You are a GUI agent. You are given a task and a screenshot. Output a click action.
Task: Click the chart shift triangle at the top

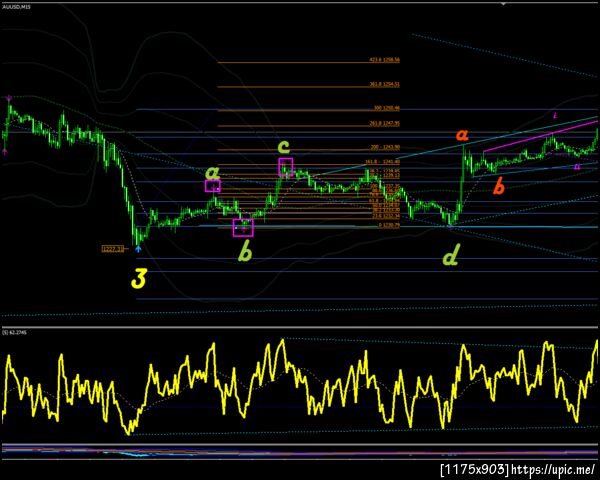click(504, 3)
